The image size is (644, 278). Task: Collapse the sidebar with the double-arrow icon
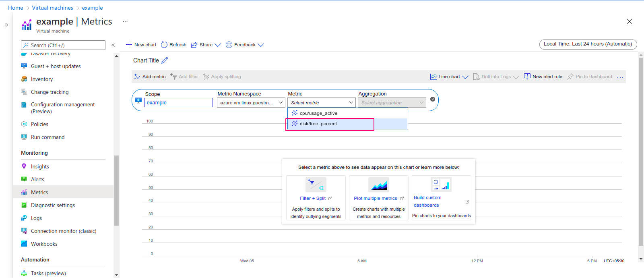click(113, 45)
